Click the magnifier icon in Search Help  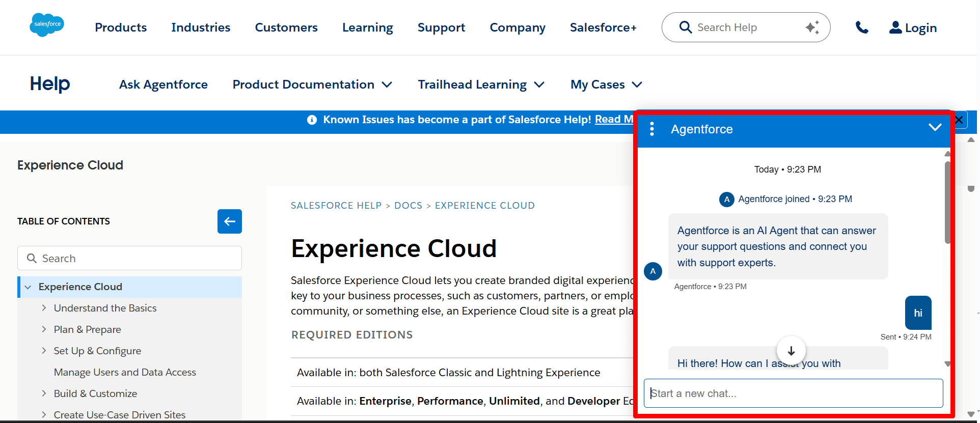pos(686,27)
